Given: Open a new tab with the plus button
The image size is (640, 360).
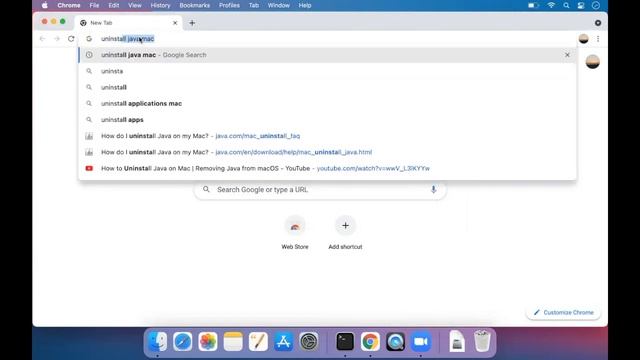Looking at the screenshot, I should pyautogui.click(x=192, y=23).
